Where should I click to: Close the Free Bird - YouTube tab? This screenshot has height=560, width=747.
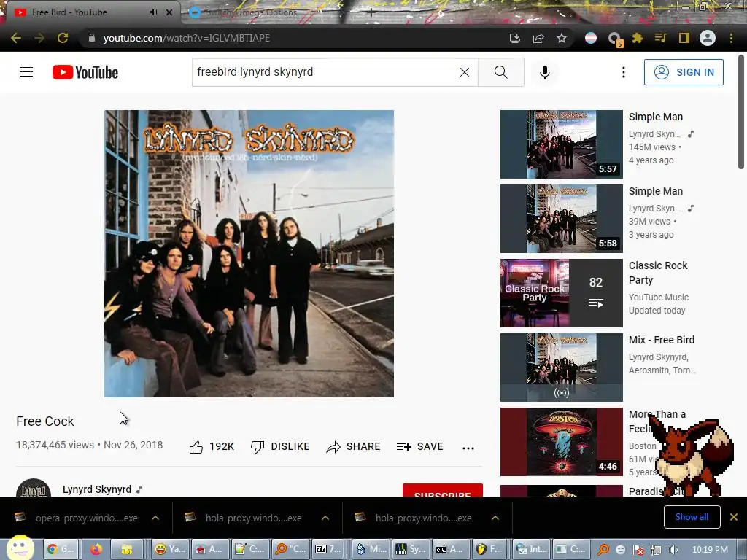pos(169,12)
